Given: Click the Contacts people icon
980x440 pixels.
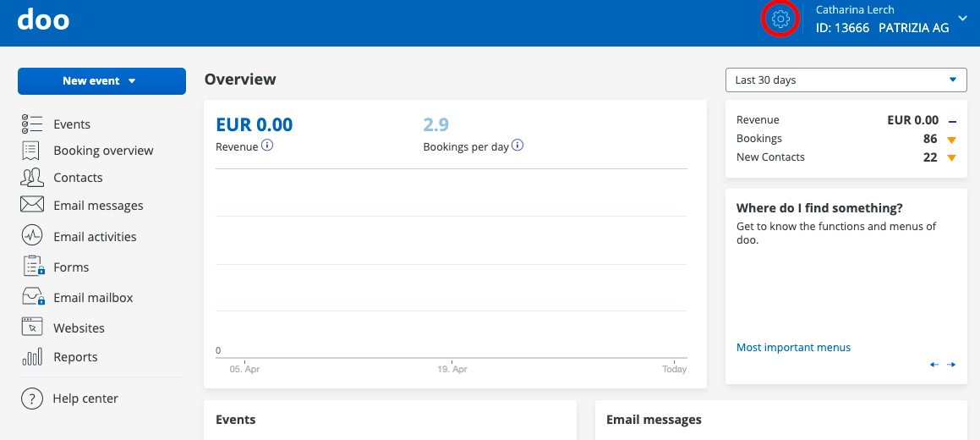Looking at the screenshot, I should 32,178.
